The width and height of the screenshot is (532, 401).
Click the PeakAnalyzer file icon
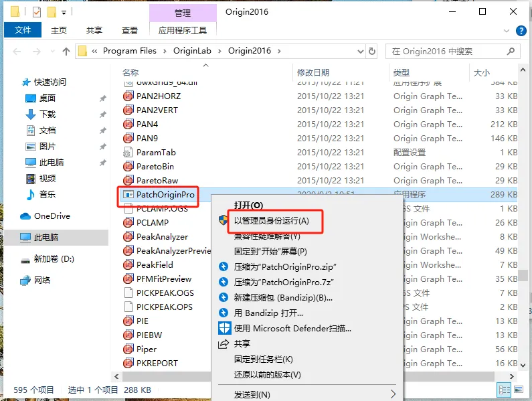pos(128,237)
